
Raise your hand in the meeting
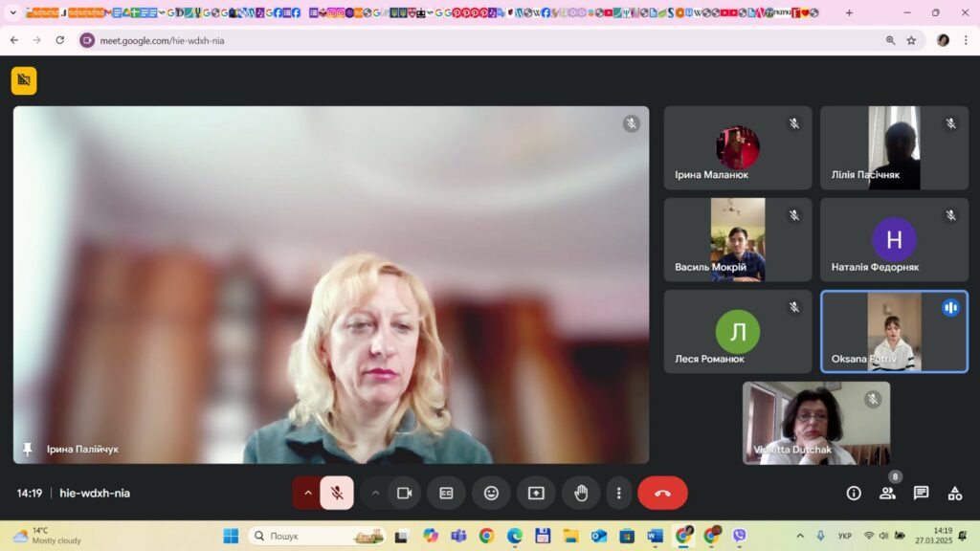581,493
